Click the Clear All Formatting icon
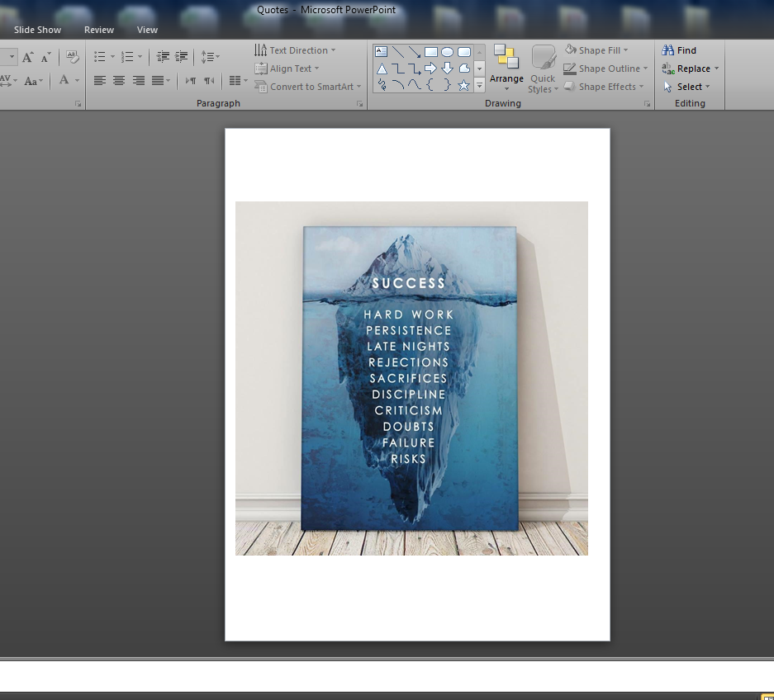Image resolution: width=774 pixels, height=700 pixels. point(72,57)
